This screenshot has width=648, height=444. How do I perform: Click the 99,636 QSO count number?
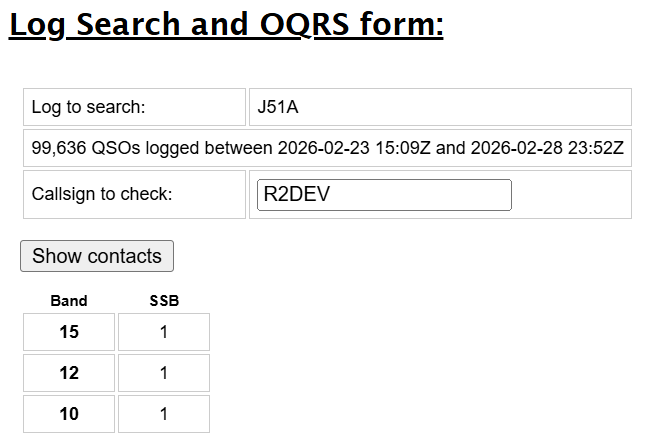coord(59,149)
